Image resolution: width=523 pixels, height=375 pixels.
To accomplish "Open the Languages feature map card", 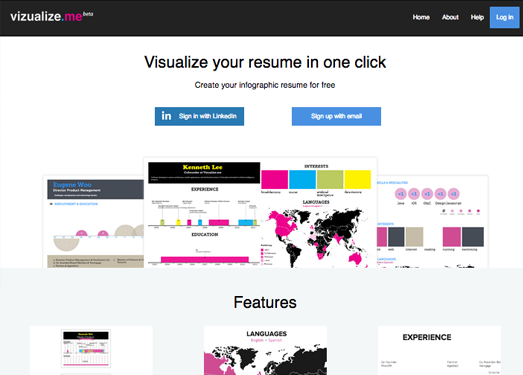I will click(266, 350).
